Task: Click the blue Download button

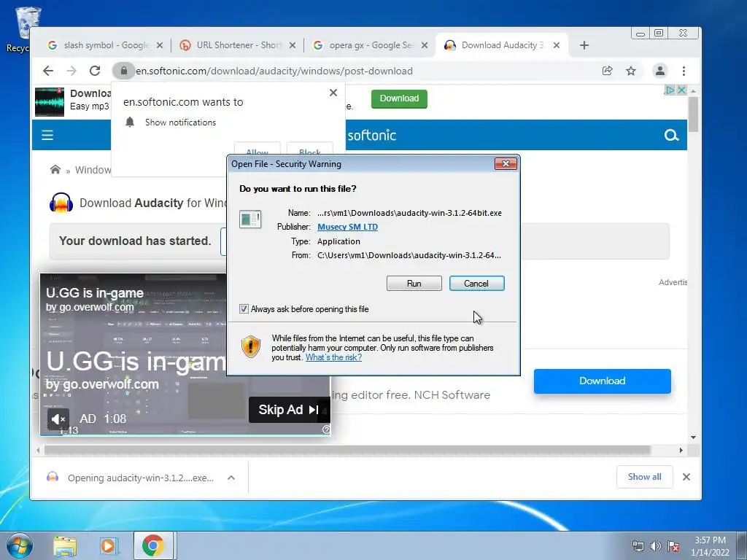Action: click(602, 381)
